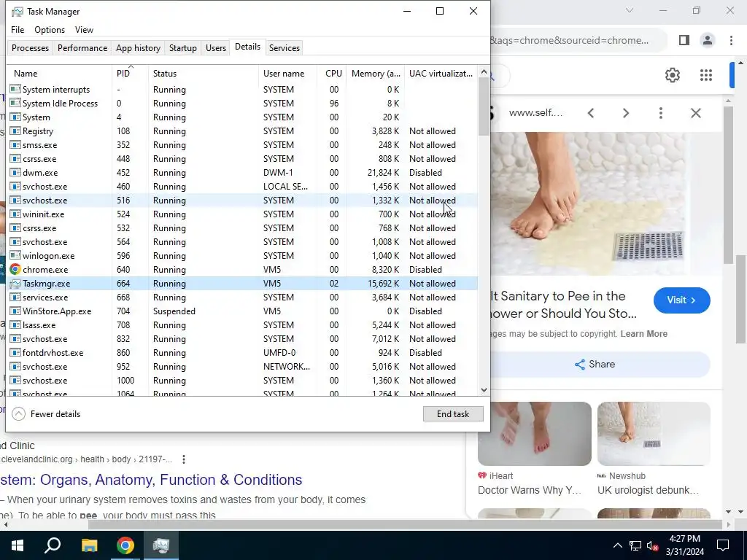The width and height of the screenshot is (747, 560).
Task: Switch to the Processes tab
Action: pyautogui.click(x=30, y=48)
